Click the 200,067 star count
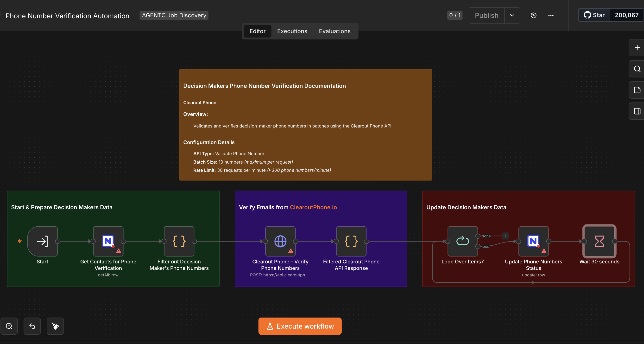644x344 pixels. pyautogui.click(x=627, y=15)
